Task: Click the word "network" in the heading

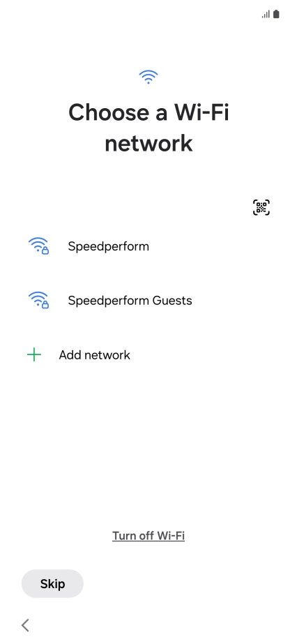Action: 148,143
